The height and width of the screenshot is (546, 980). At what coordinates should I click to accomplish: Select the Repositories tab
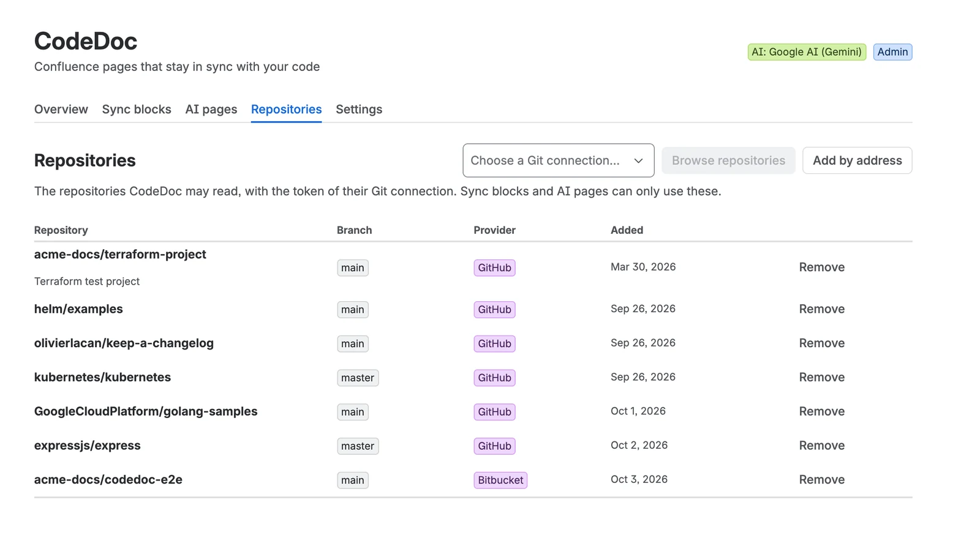[x=286, y=109]
